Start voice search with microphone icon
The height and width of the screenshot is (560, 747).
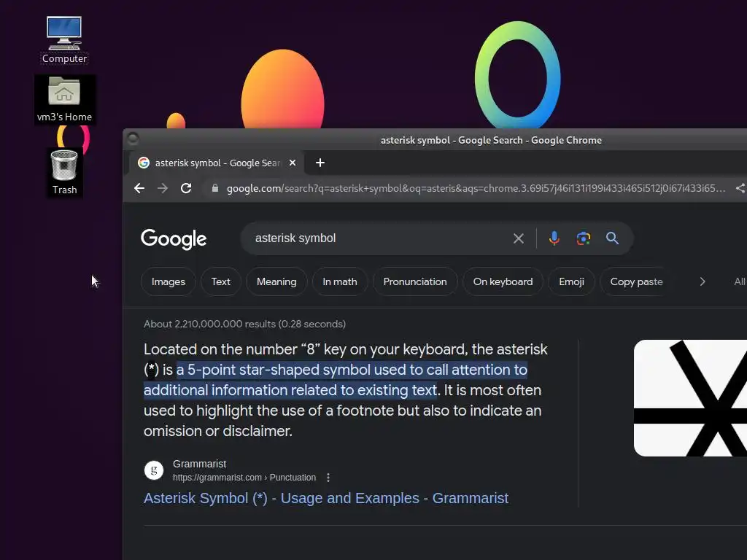(554, 238)
